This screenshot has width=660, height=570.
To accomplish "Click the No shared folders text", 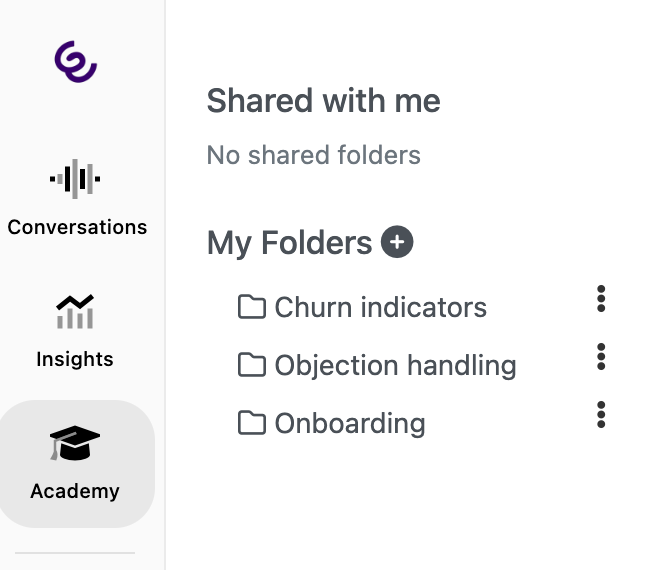I will pos(313,155).
